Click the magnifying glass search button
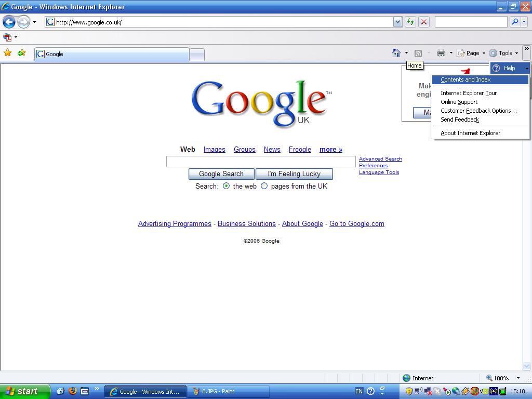The width and height of the screenshot is (532, 399). pyautogui.click(x=515, y=22)
